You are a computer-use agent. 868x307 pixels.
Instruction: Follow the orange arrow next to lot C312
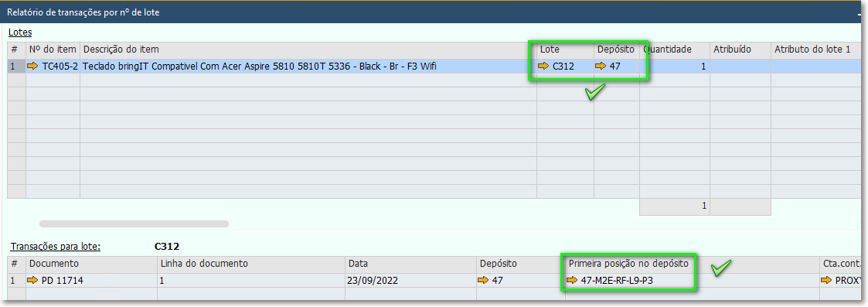(543, 66)
